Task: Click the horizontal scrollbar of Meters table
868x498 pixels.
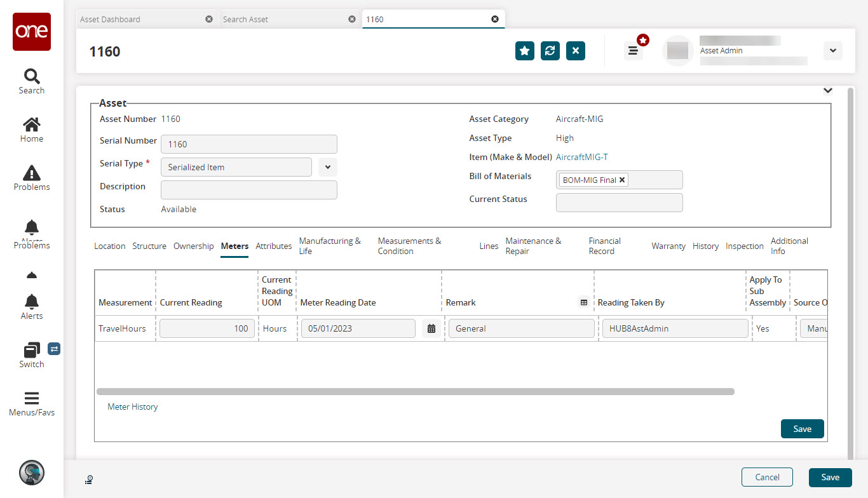Action: pyautogui.click(x=415, y=392)
